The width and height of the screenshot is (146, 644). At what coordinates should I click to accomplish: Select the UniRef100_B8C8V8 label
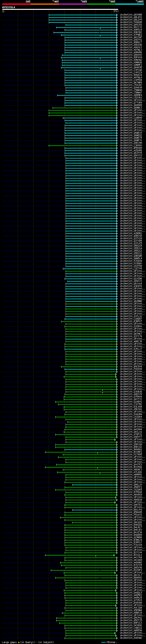131,366
